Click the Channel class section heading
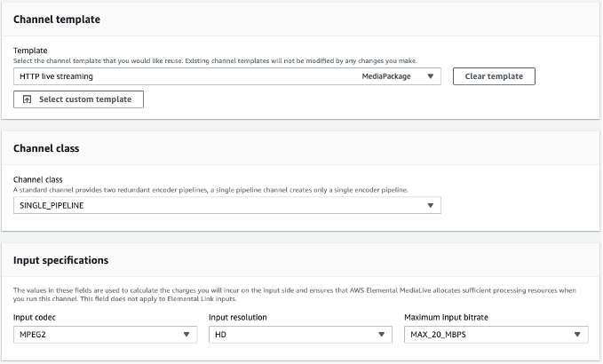This screenshot has width=603, height=364. tap(46, 148)
